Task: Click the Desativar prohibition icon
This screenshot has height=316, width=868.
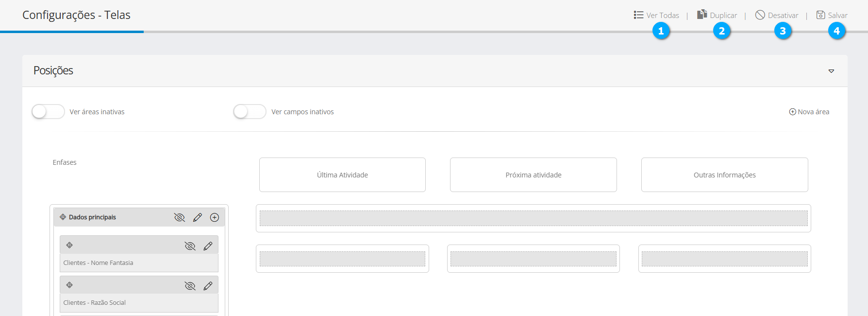Action: pyautogui.click(x=760, y=15)
